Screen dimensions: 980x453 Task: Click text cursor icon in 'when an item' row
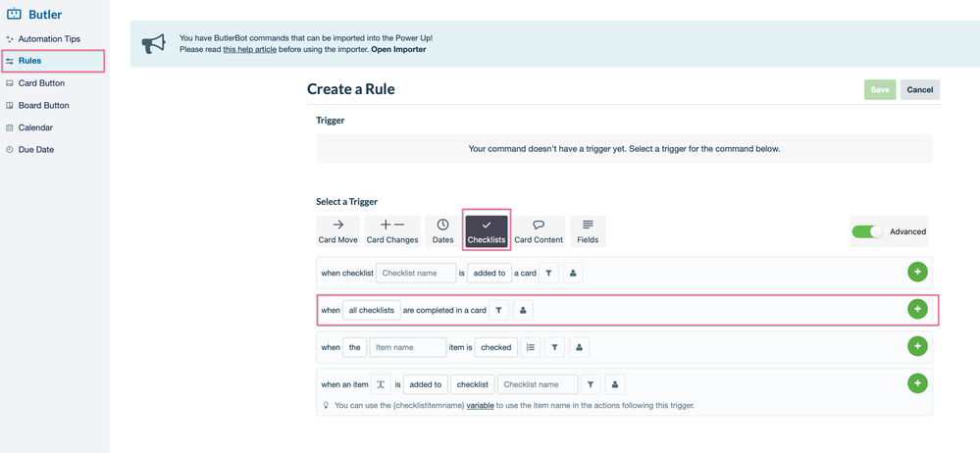(x=381, y=384)
